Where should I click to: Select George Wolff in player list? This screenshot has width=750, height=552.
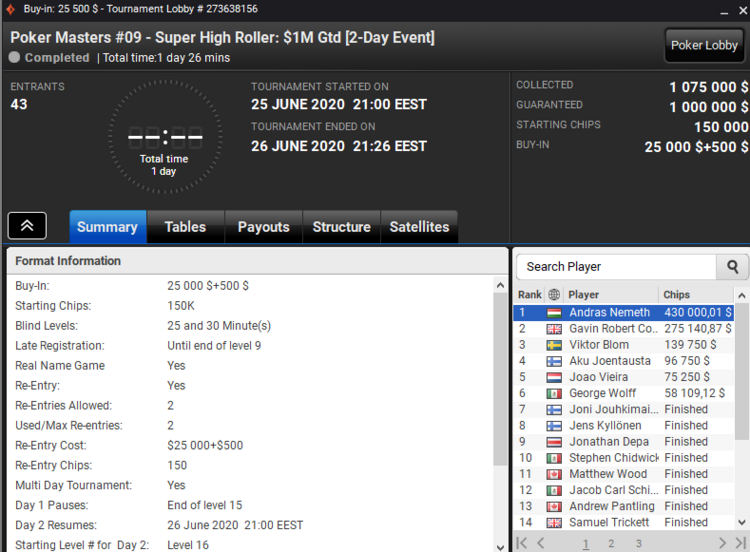click(x=624, y=394)
